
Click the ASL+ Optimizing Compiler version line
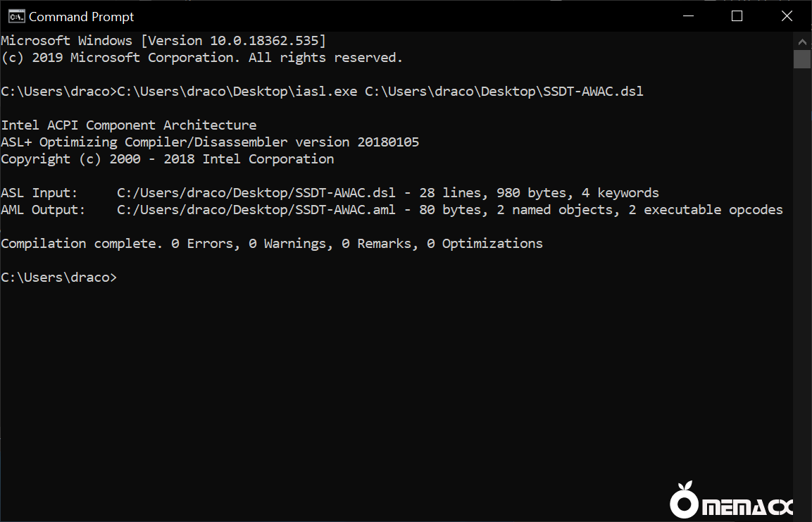click(x=210, y=142)
